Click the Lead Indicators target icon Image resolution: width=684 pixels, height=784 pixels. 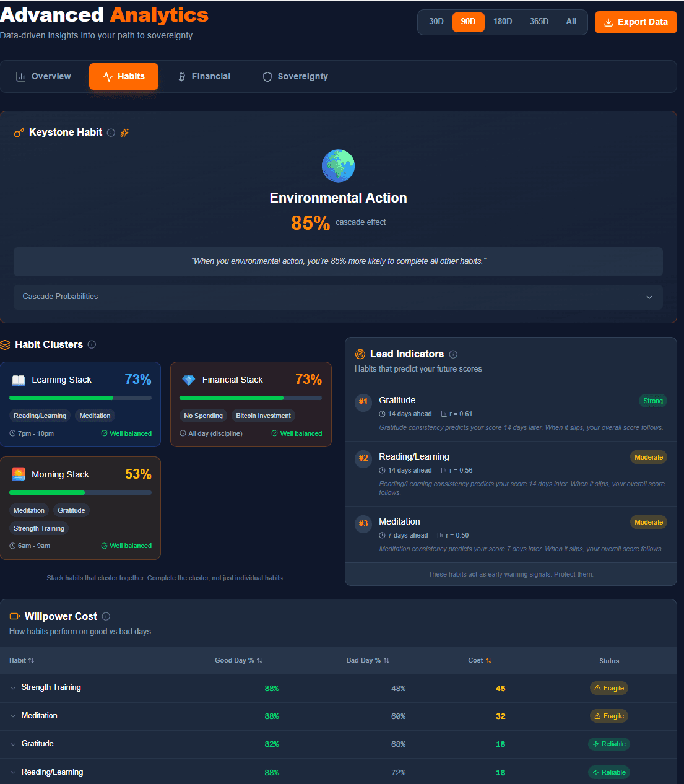[360, 354]
